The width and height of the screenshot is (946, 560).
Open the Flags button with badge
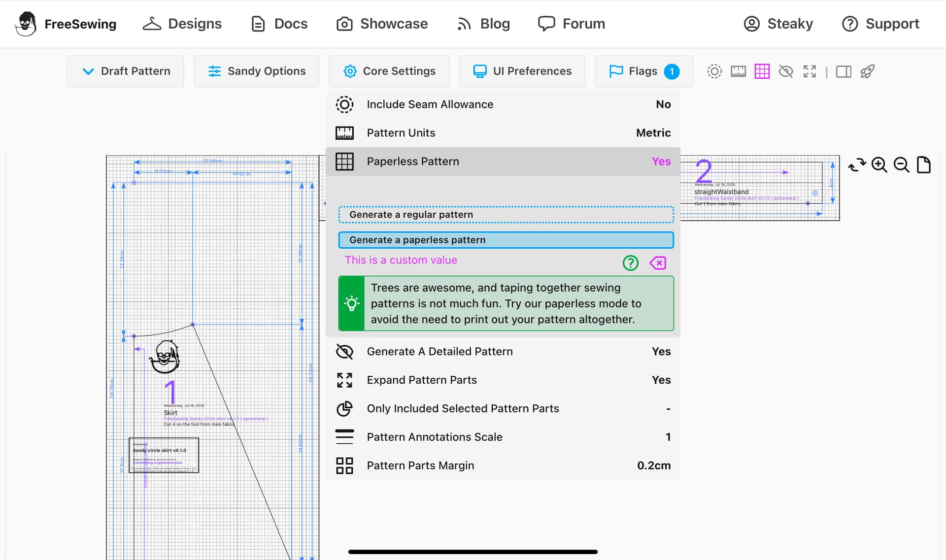(x=644, y=71)
